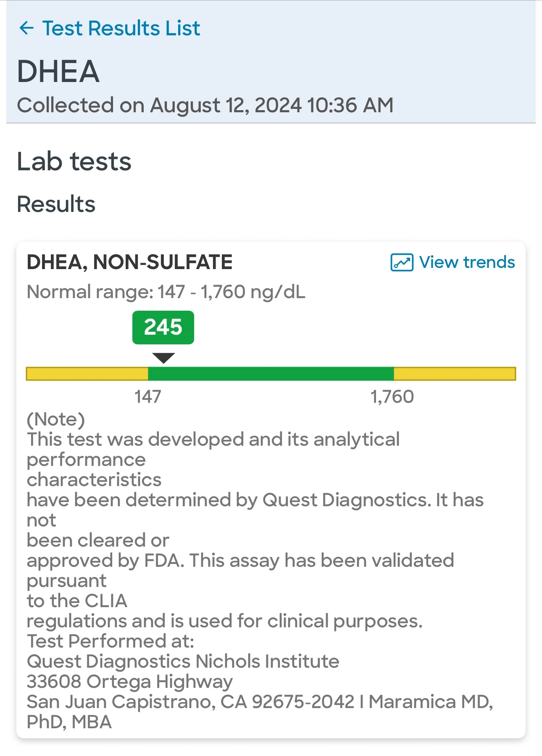
Task: Click the View trends chart icon
Action: pos(402,262)
